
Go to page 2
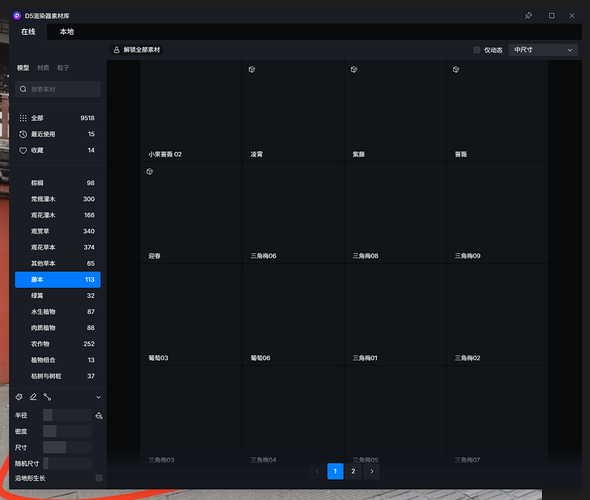tap(353, 471)
